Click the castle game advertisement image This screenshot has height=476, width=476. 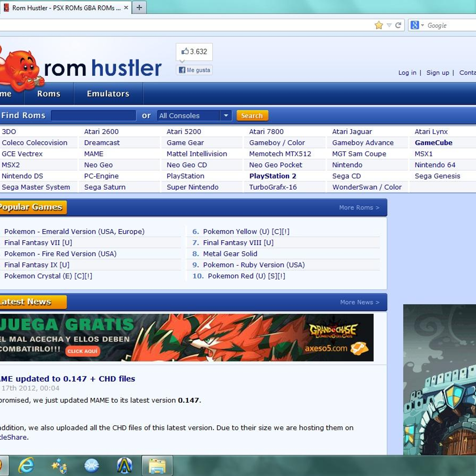pyautogui.click(x=439, y=379)
